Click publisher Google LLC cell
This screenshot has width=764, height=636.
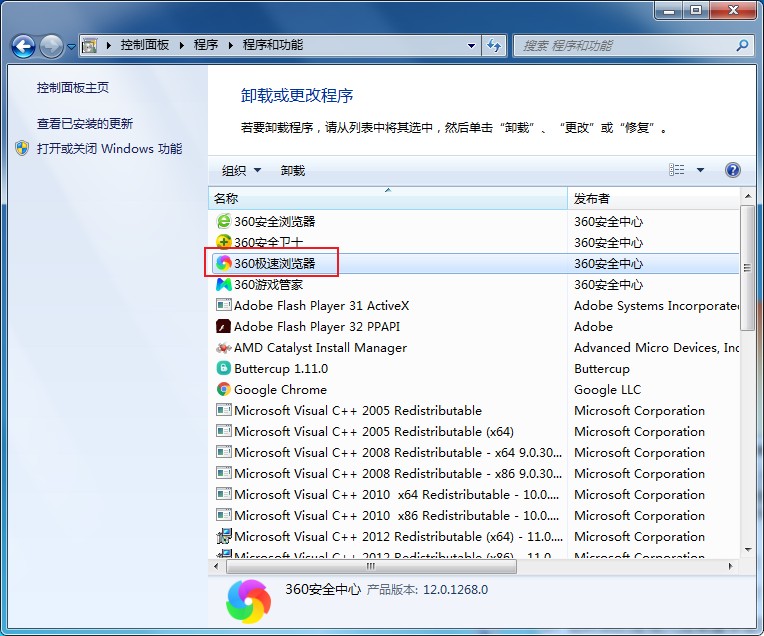click(x=608, y=389)
